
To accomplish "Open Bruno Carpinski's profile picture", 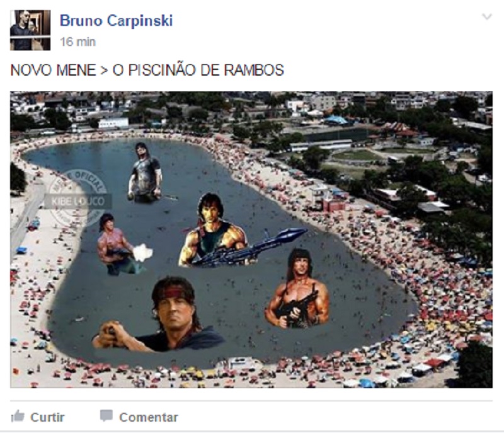I will 30,30.
